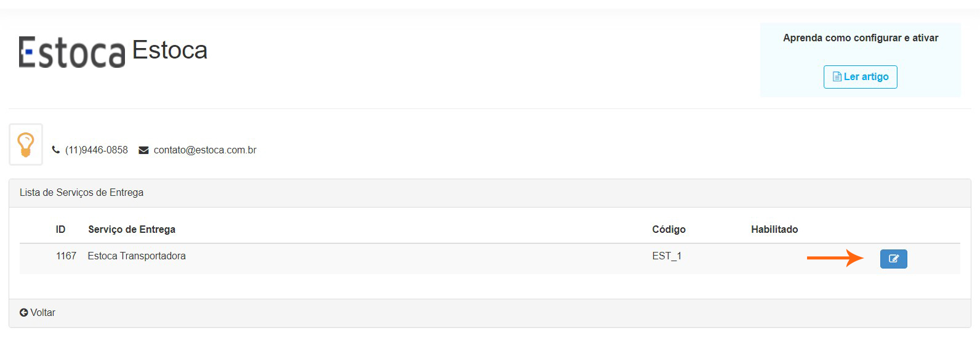Click the back arrow icon next to Voltar
The height and width of the screenshot is (340, 980).
tap(24, 313)
